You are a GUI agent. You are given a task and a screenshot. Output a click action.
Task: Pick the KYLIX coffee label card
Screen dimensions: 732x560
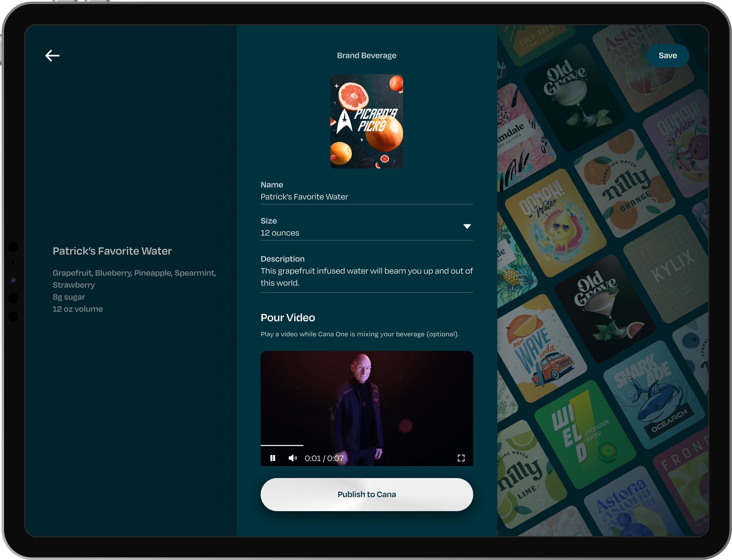(670, 268)
